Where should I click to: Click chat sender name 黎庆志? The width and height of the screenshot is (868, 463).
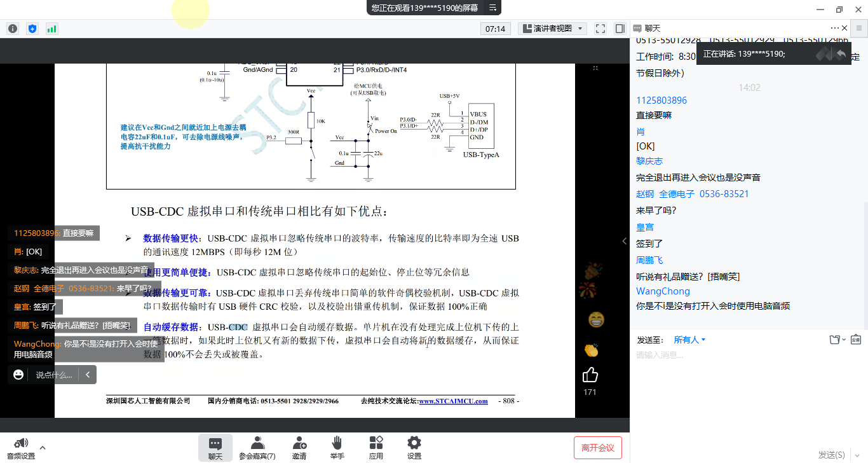649,162
